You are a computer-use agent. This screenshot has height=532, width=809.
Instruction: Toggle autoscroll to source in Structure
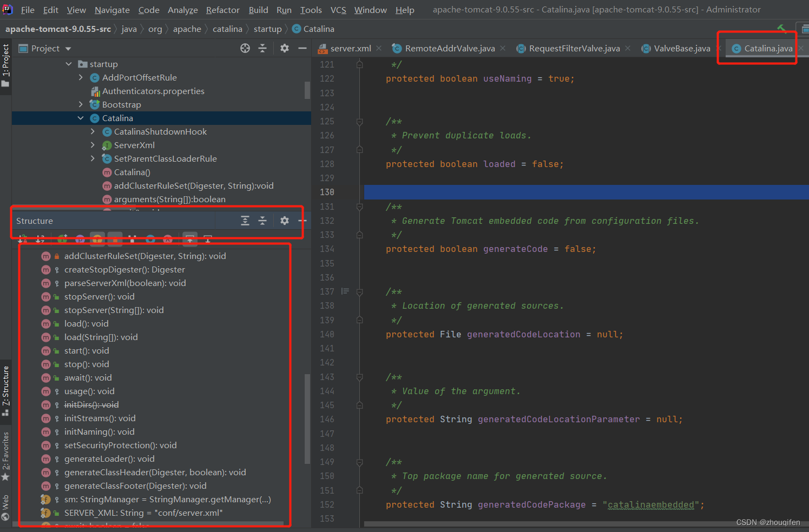(190, 239)
